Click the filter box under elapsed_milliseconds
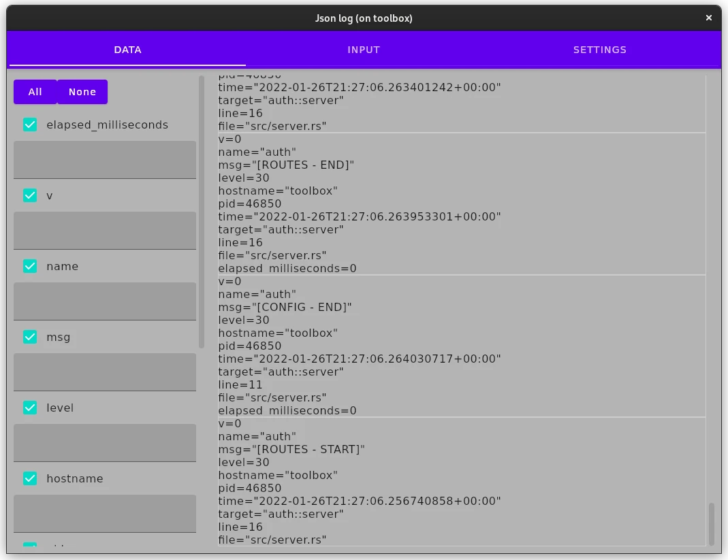Screen dimensions: 728x560 [x=105, y=159]
